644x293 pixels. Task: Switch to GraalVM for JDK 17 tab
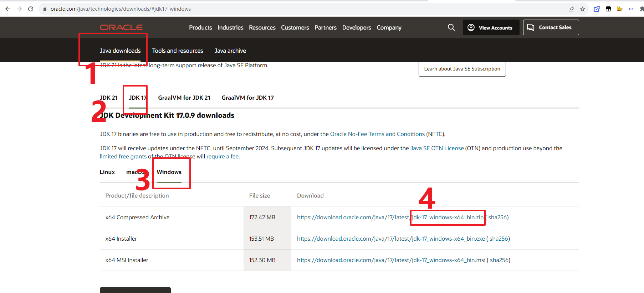(x=247, y=98)
